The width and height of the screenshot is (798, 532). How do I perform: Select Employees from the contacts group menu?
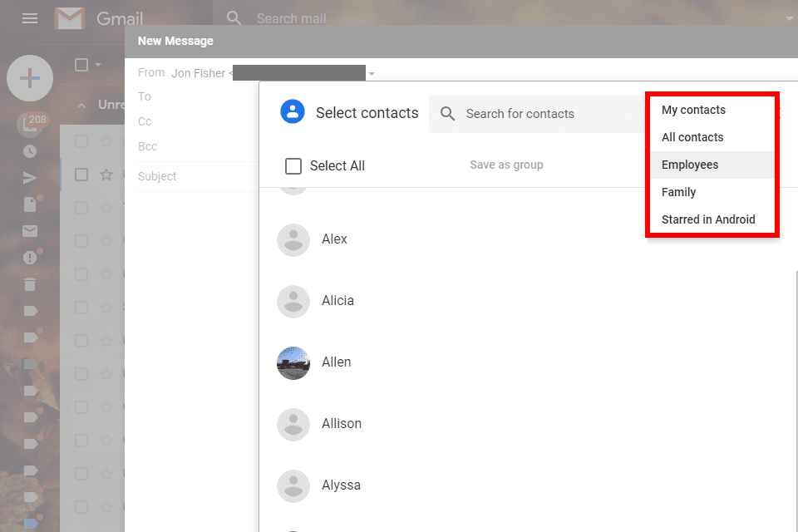click(x=690, y=164)
